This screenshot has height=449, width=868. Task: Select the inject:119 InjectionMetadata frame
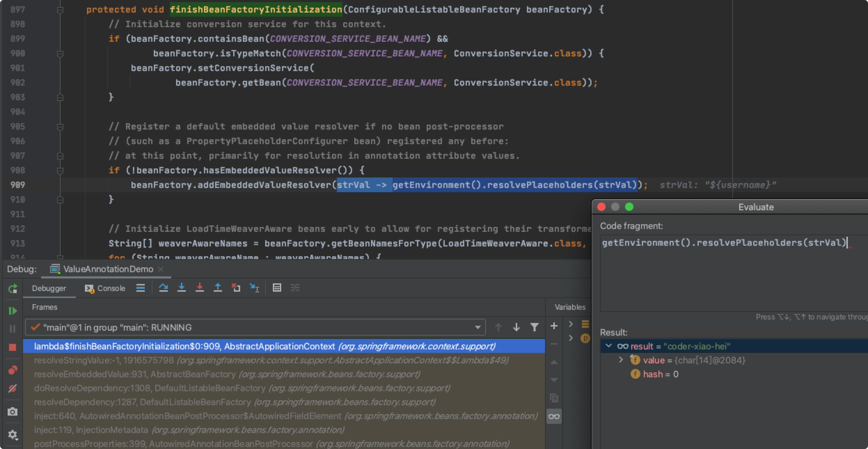[x=284, y=430]
